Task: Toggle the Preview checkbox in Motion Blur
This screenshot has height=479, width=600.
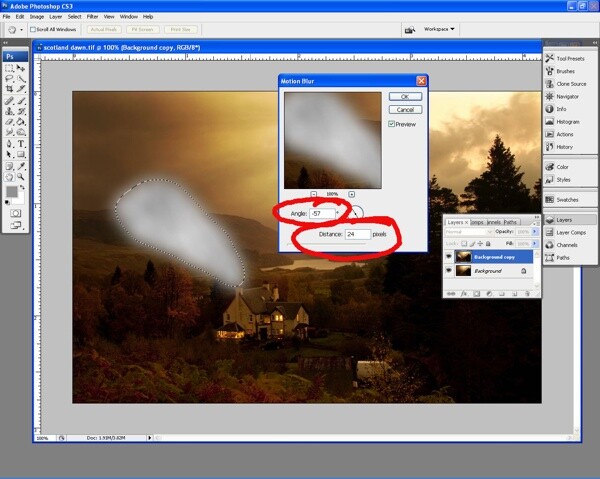Action: 391,124
